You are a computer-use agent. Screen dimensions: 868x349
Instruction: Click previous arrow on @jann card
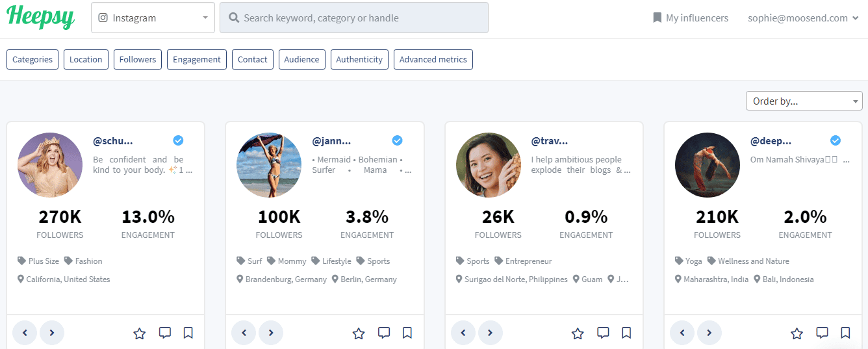pos(244,333)
